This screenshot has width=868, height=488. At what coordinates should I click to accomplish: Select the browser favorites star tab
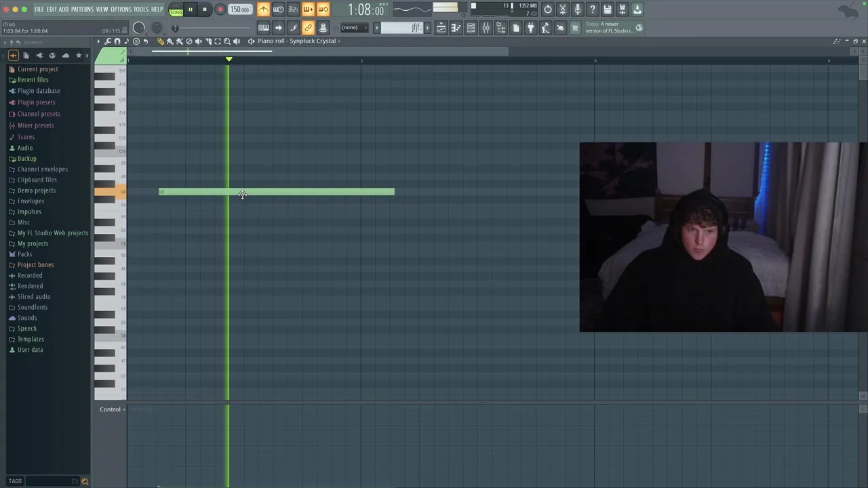pos(79,56)
